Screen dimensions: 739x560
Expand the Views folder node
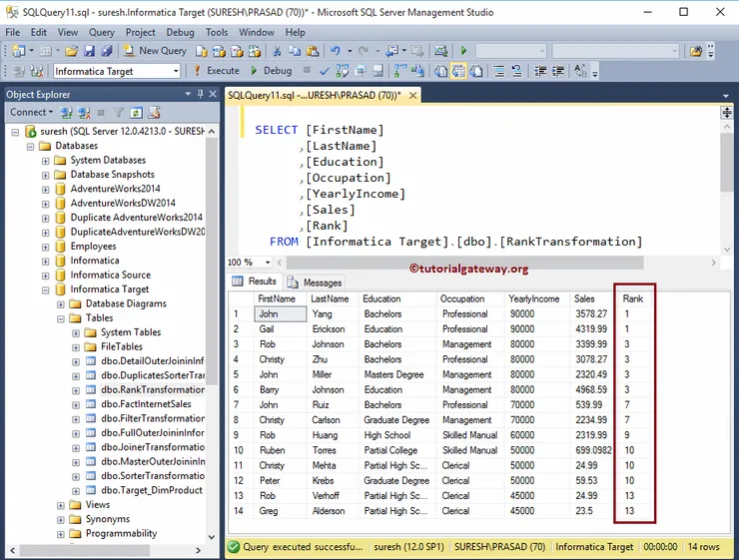pyautogui.click(x=61, y=506)
